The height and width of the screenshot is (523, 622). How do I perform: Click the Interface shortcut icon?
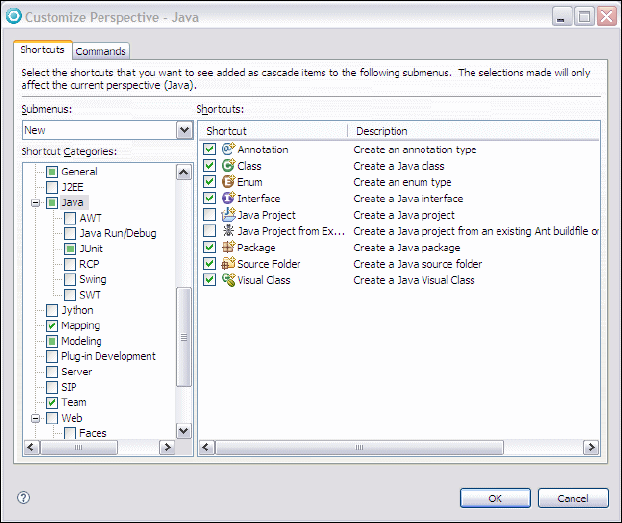pos(228,198)
